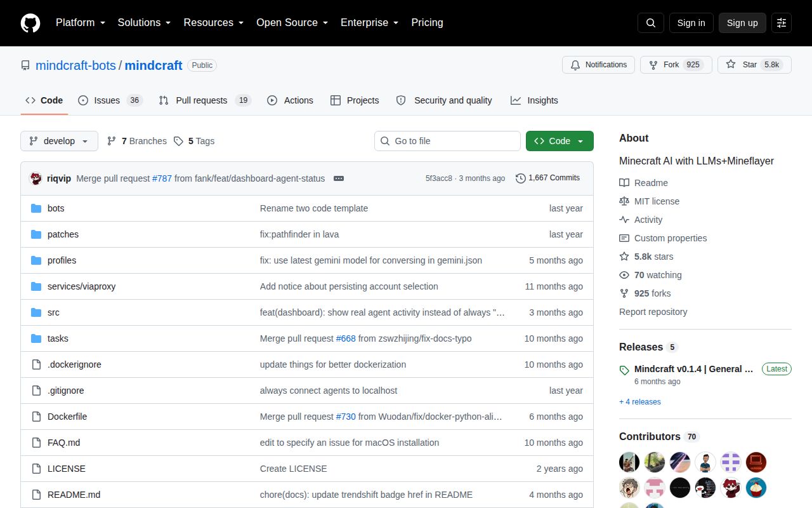Image resolution: width=812 pixels, height=508 pixels.
Task: Click the first contributor avatar
Action: click(629, 462)
